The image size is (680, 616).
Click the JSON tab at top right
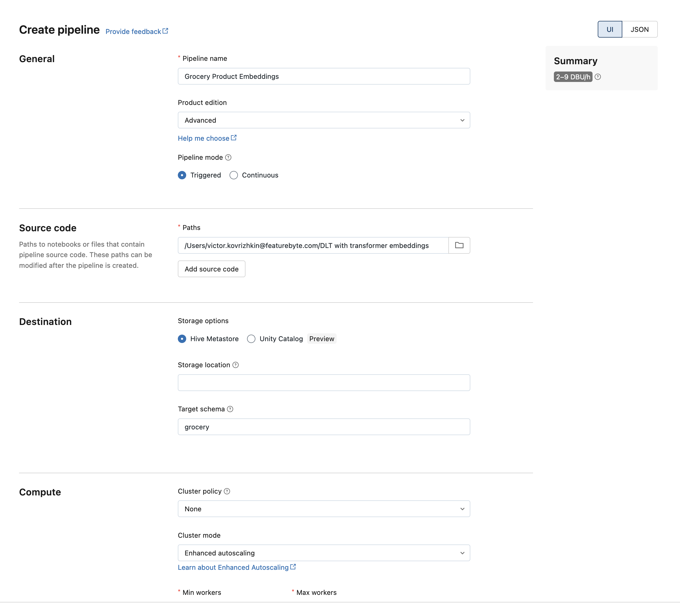point(638,29)
